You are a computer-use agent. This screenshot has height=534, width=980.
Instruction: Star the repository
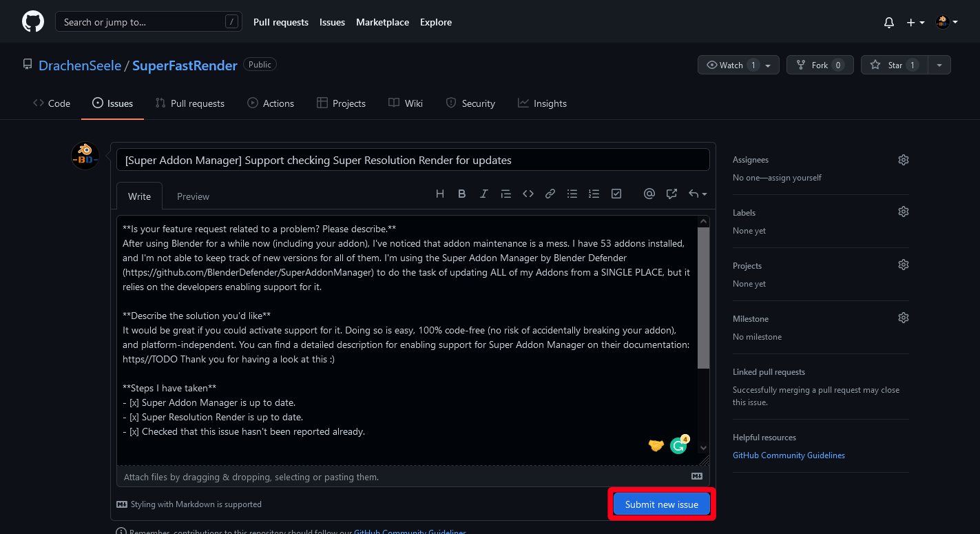[x=895, y=65]
